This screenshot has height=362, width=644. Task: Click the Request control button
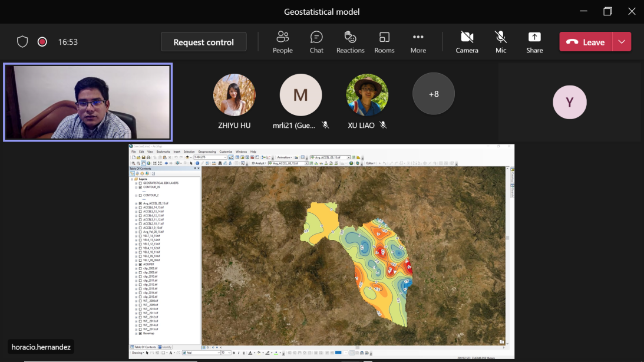(203, 42)
